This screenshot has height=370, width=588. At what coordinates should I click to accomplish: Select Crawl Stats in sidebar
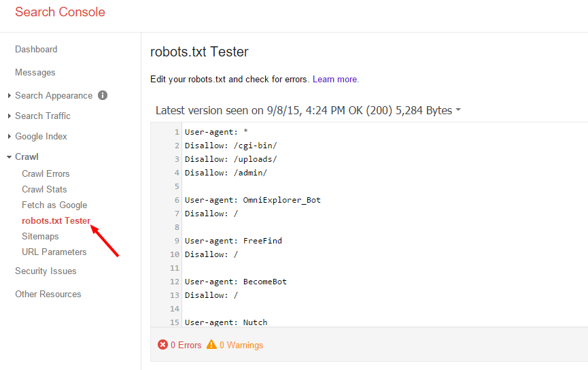[44, 190]
